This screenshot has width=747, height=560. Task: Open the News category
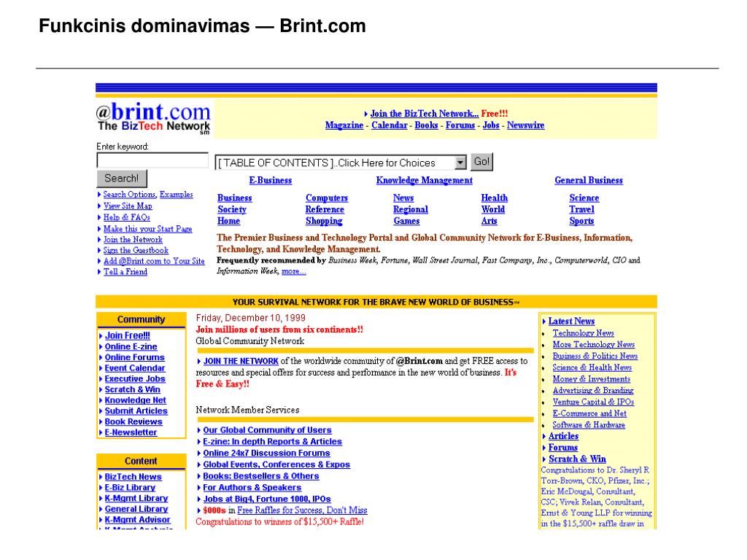[403, 198]
